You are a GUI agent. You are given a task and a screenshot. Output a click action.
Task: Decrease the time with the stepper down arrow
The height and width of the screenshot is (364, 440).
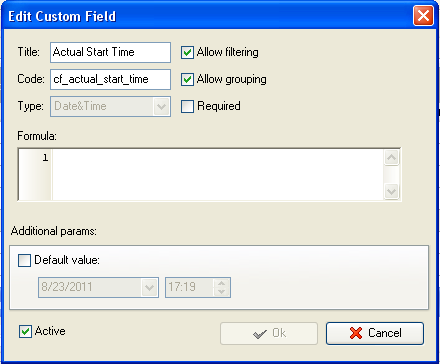click(x=221, y=291)
